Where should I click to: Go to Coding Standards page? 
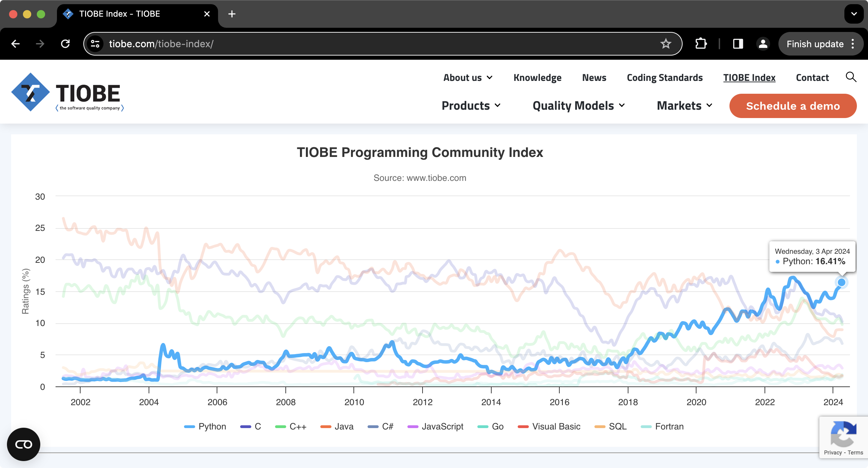point(665,77)
